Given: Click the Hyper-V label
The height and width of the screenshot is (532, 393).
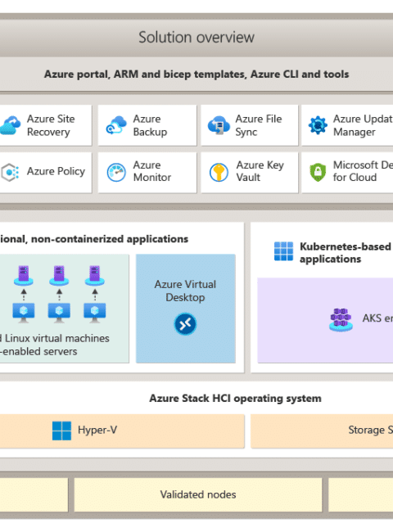Looking at the screenshot, I should (x=97, y=431).
